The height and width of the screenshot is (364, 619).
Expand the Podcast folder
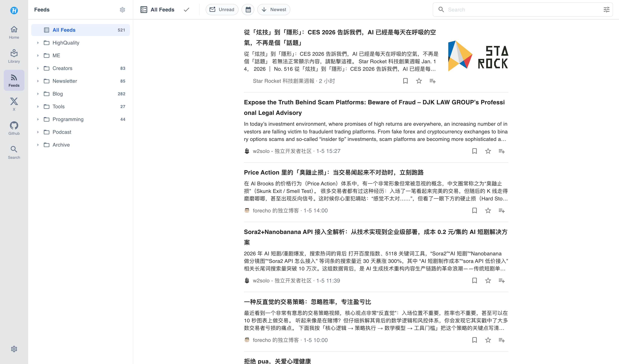click(38, 132)
